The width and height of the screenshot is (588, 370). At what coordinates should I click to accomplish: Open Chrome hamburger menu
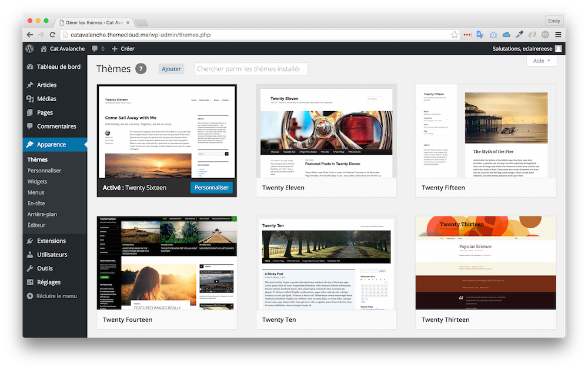click(558, 35)
